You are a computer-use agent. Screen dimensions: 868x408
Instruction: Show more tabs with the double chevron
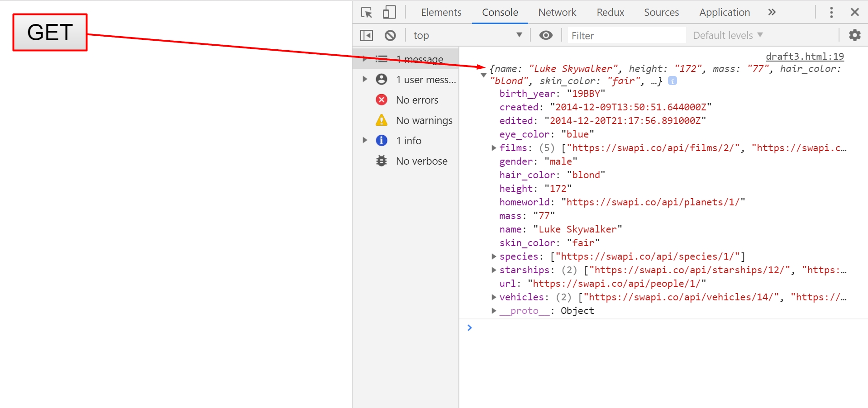[x=772, y=12]
